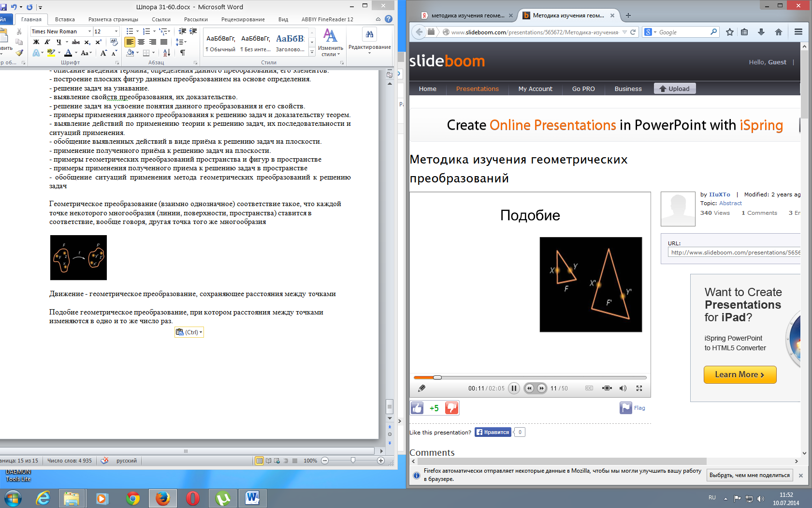Click Facebook Нравится button

[x=493, y=432]
